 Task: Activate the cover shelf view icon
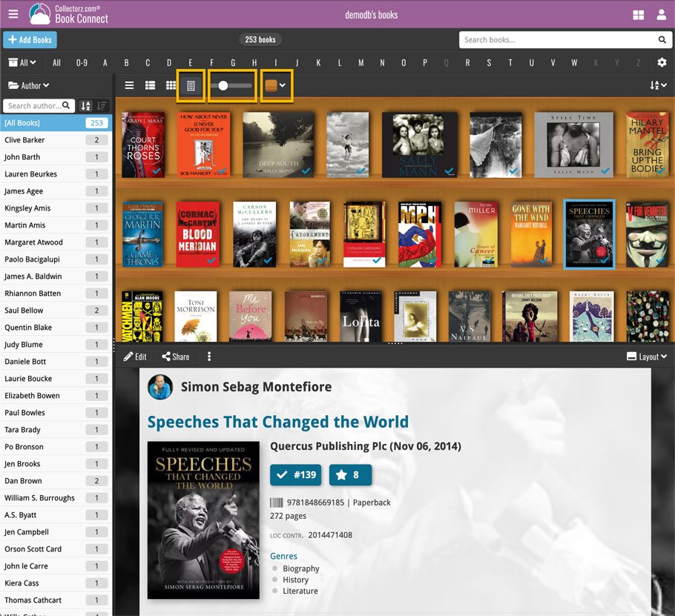pos(191,85)
